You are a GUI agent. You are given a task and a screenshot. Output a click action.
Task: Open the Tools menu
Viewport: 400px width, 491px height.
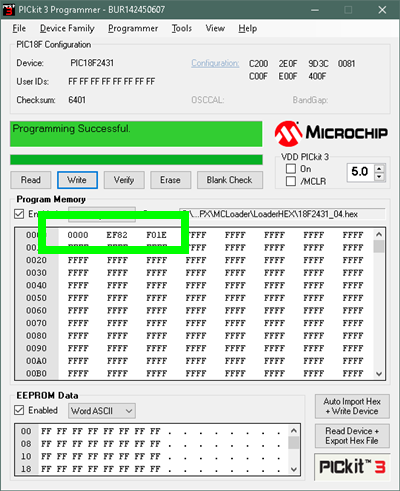click(182, 29)
